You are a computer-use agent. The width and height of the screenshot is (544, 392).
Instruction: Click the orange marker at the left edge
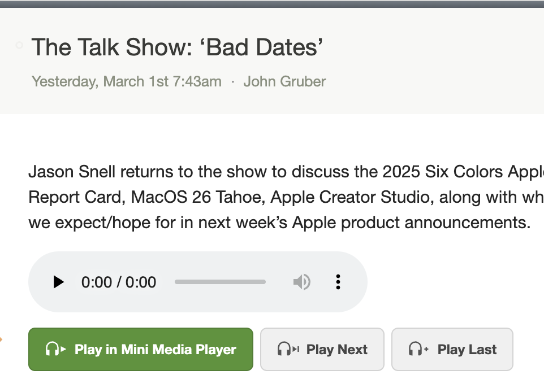(x=2, y=339)
